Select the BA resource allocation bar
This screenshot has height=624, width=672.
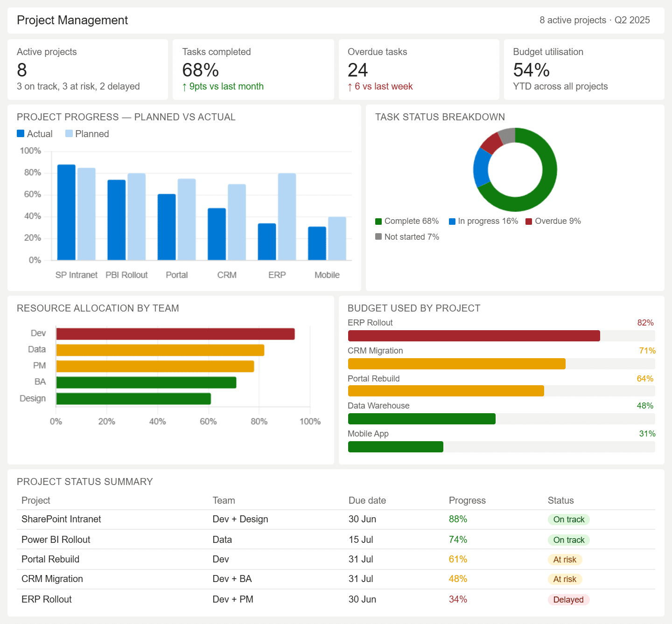(x=146, y=382)
